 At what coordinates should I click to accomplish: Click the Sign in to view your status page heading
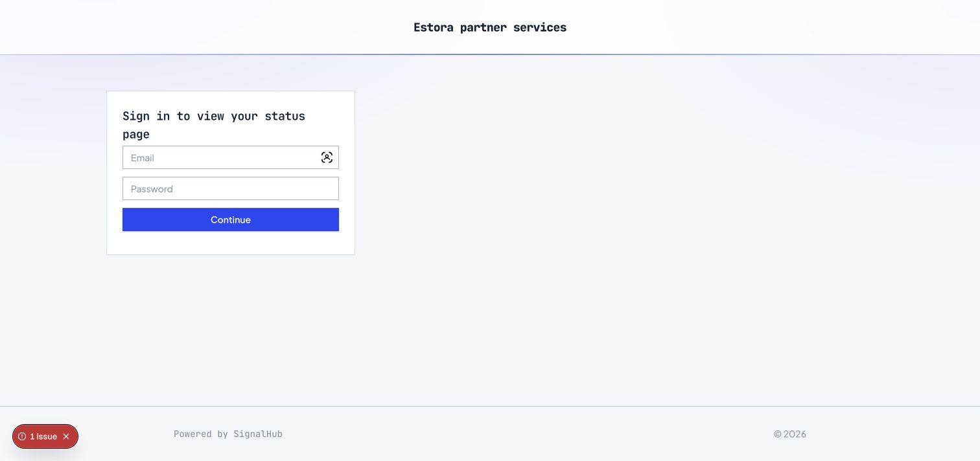coord(214,125)
